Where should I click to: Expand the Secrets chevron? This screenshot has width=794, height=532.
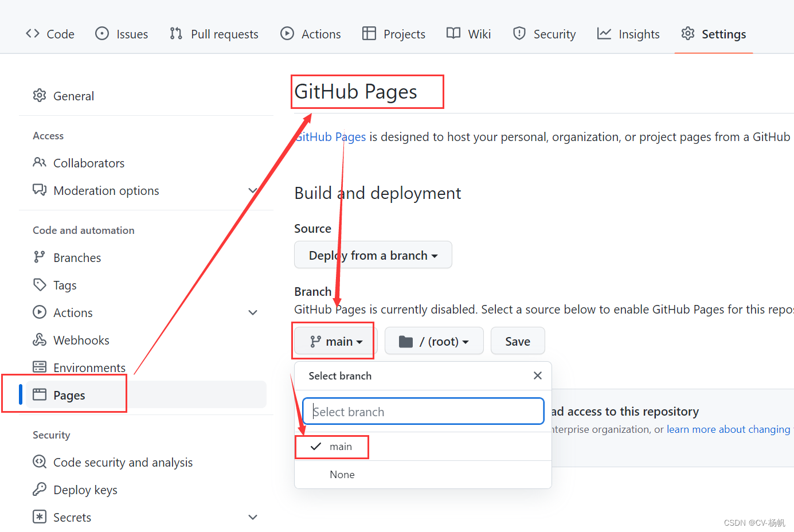pyautogui.click(x=253, y=517)
